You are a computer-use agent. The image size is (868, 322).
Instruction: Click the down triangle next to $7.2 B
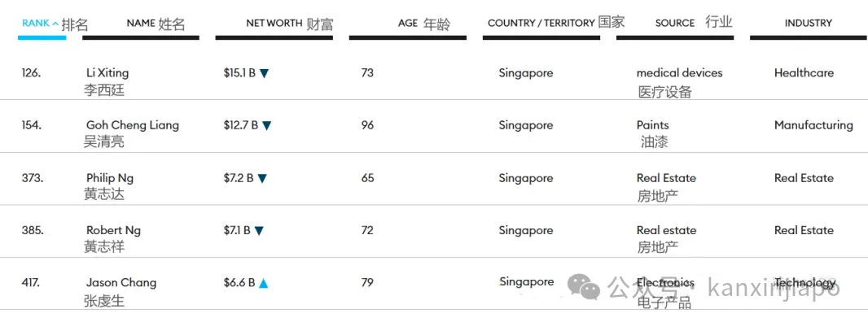point(262,178)
